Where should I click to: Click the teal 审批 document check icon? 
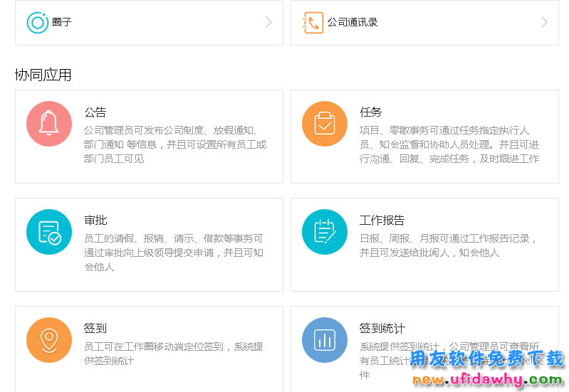tap(49, 232)
